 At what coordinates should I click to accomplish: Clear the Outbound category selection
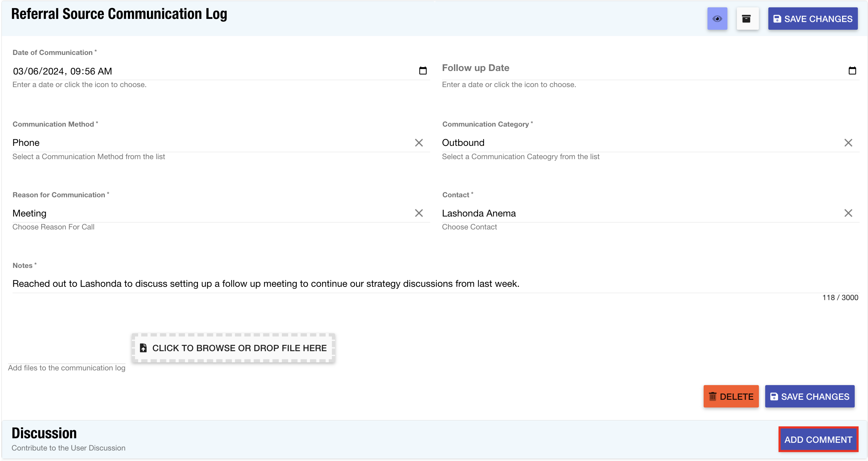848,143
